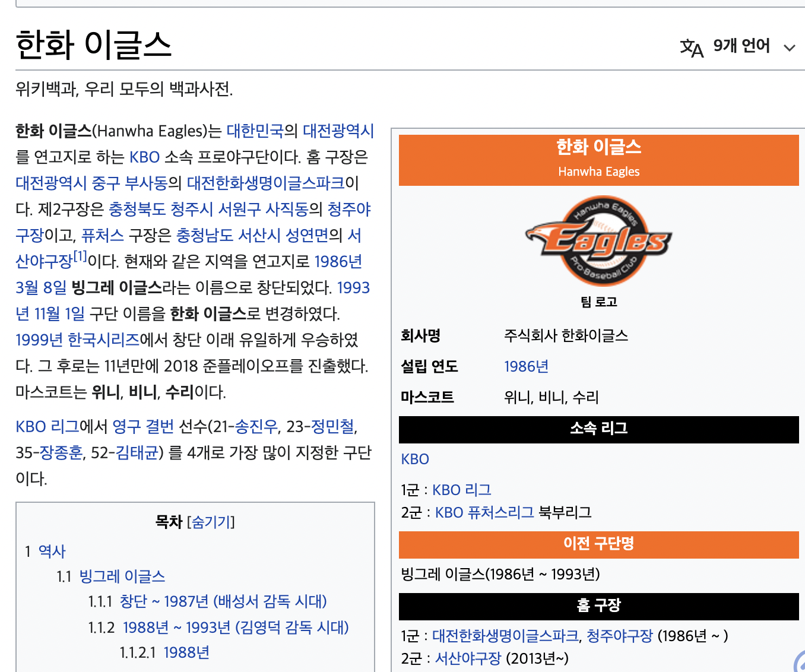Image resolution: width=805 pixels, height=672 pixels.
Task: Open the 송진우 player link
Action: point(256,426)
